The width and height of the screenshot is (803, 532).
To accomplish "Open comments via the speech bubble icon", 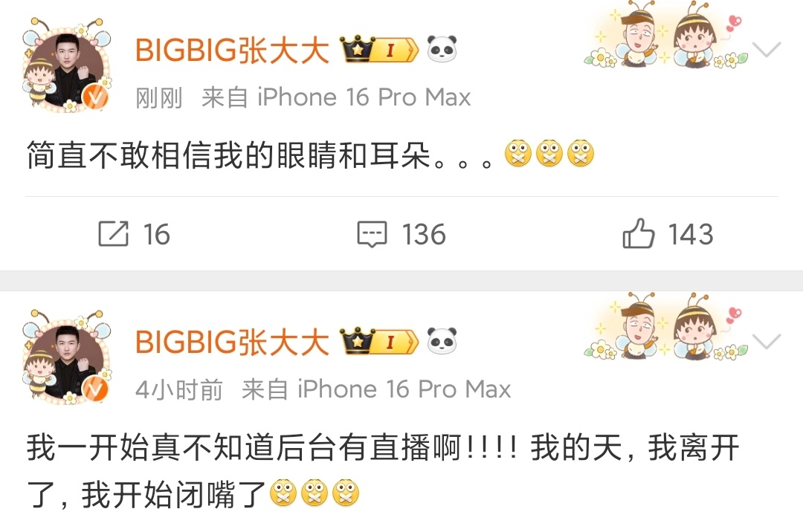I will (x=372, y=234).
